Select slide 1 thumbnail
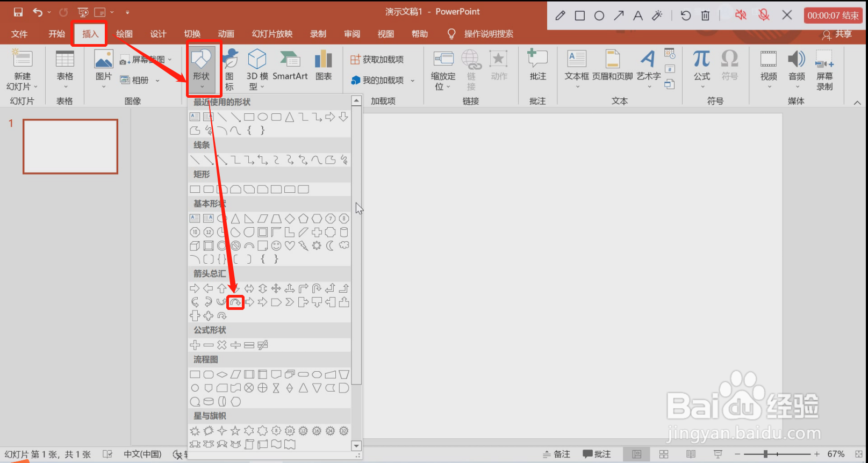Image resolution: width=868 pixels, height=463 pixels. (x=70, y=147)
